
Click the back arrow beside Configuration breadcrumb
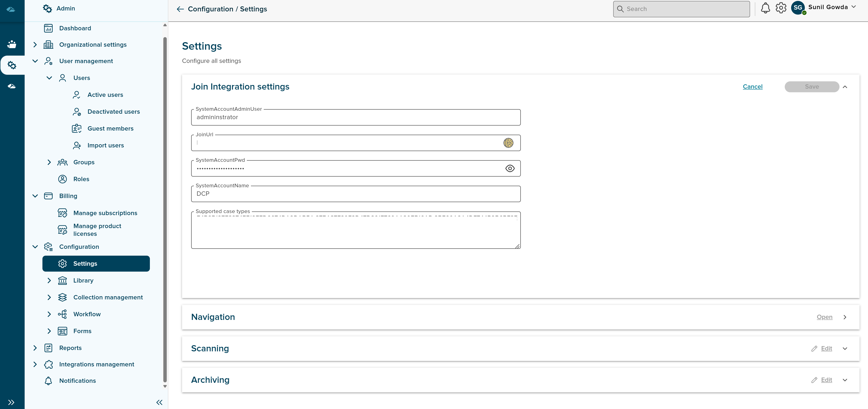point(180,9)
